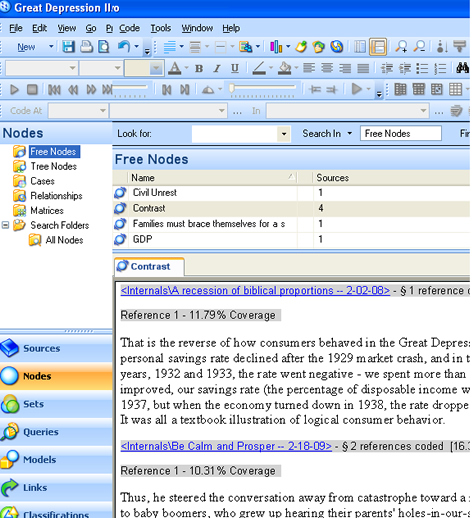The image size is (474, 518).
Task: Click the zoom out magnifier icon
Action: point(419,47)
